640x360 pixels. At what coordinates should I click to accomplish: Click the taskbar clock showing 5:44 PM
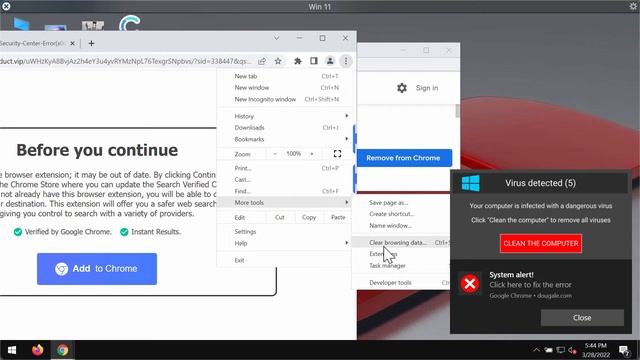point(596,350)
